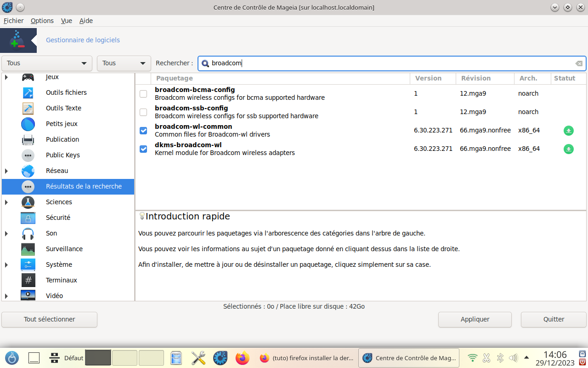Expand the Vidéo category tree arrow
Image resolution: width=588 pixels, height=368 pixels.
click(x=6, y=296)
